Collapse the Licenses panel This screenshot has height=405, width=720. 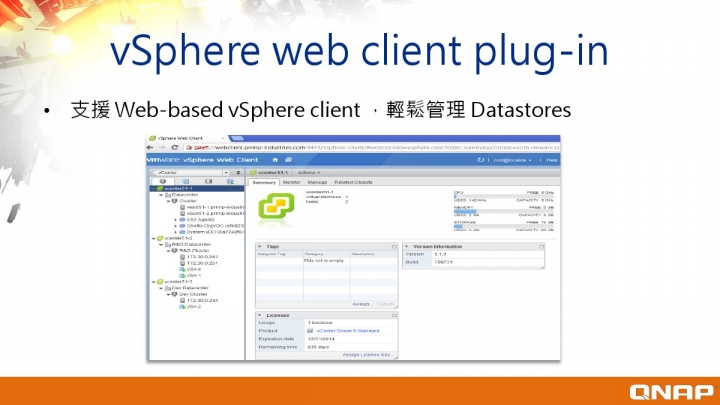click(260, 315)
